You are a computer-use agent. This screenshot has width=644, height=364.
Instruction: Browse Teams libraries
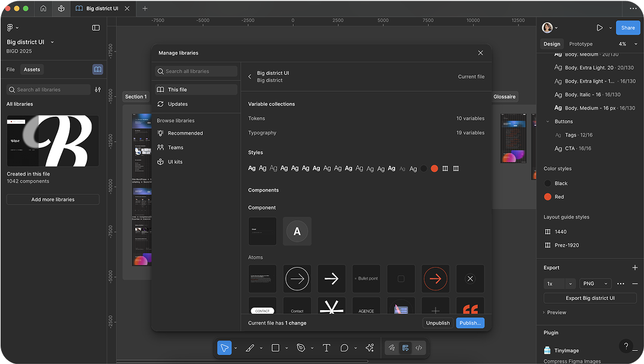[x=196, y=147]
